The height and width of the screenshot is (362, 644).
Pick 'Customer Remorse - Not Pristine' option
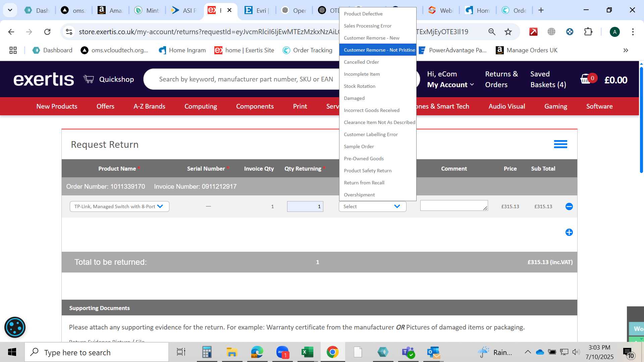(378, 50)
